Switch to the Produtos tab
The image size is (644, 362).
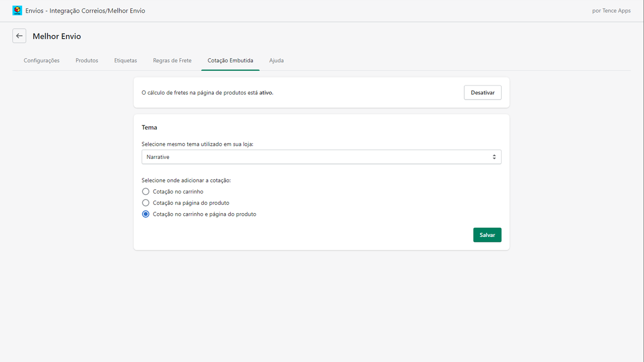pos(87,60)
